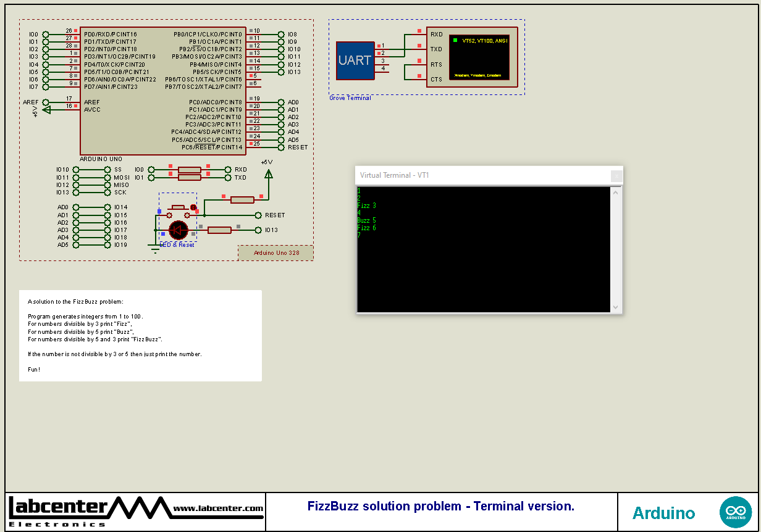Click the Grove Terminal group label
The image size is (761, 532).
[x=350, y=98]
